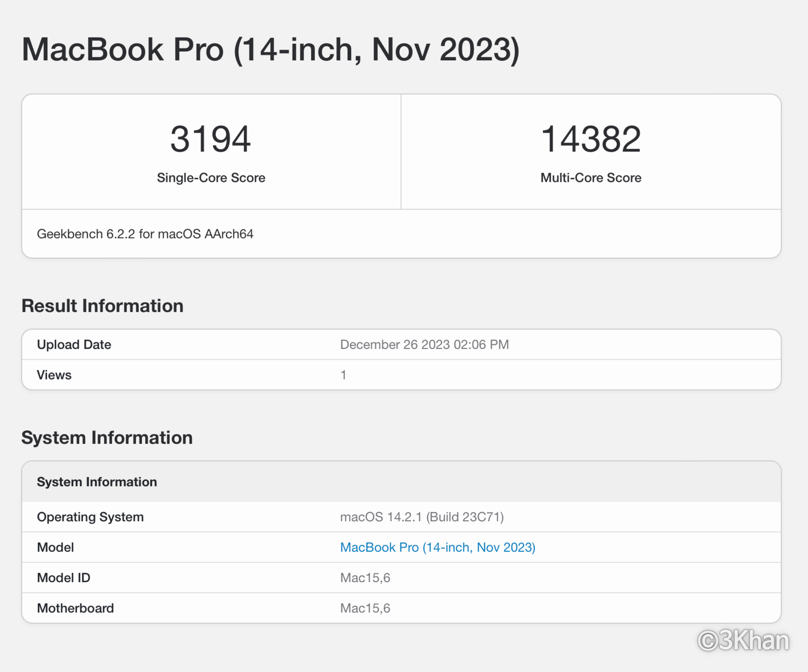Image resolution: width=808 pixels, height=672 pixels.
Task: Select the Multi-Core Score label
Action: tap(591, 178)
